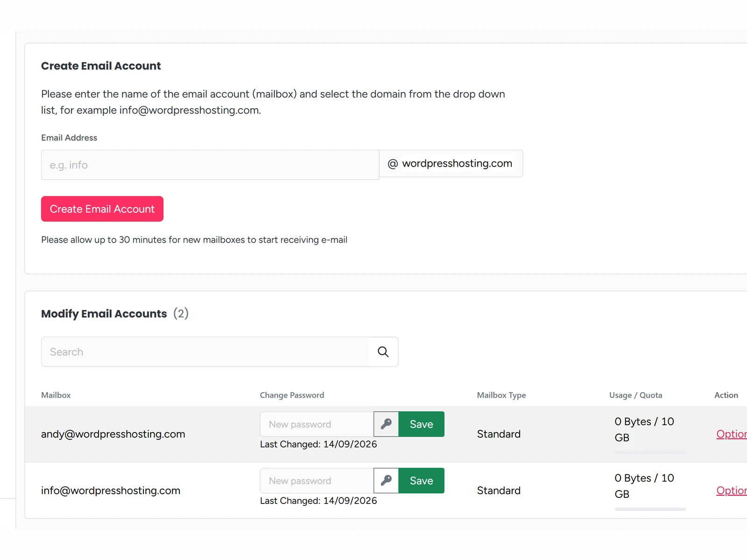The image size is (747, 560).
Task: Click andy mailbox quota usage bar
Action: pos(650,453)
